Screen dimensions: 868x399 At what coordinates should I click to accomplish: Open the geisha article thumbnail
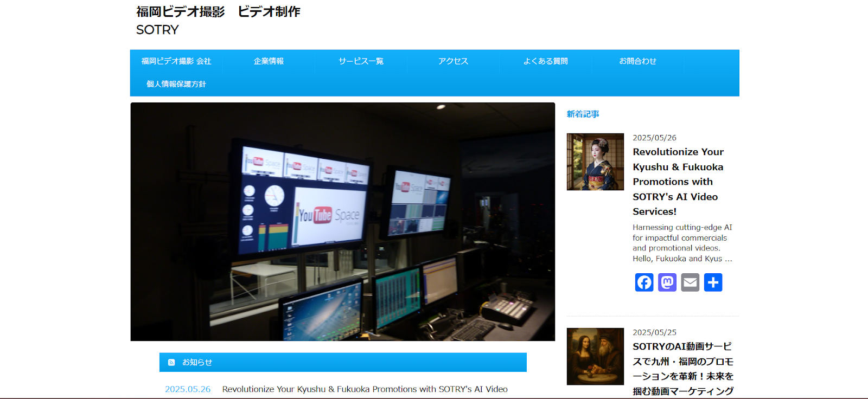tap(595, 162)
